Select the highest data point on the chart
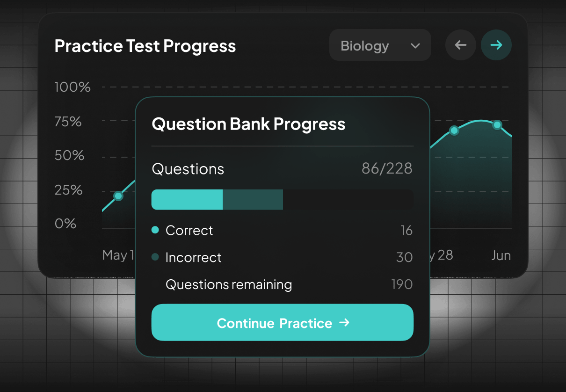Screen dimensions: 566x392 [x=497, y=125]
